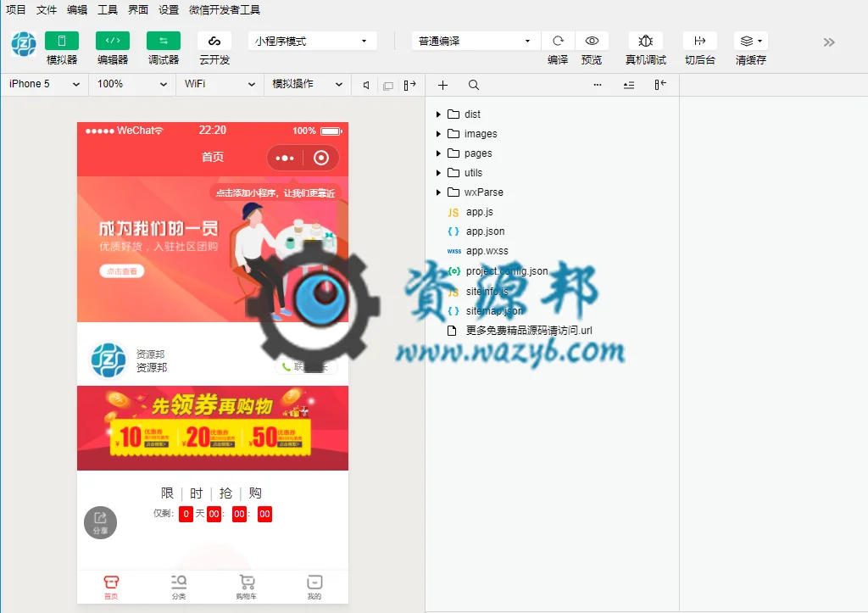
Task: Tap the 点击查看 button on banner
Action: click(122, 271)
